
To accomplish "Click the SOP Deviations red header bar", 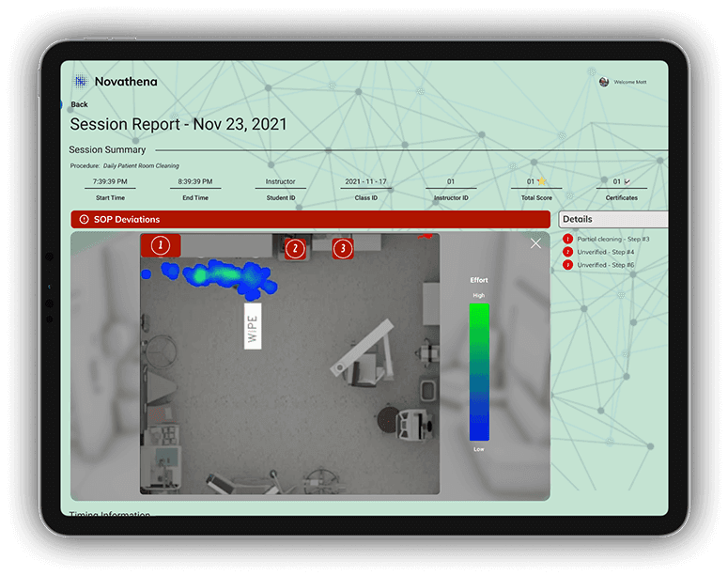I will pos(310,220).
